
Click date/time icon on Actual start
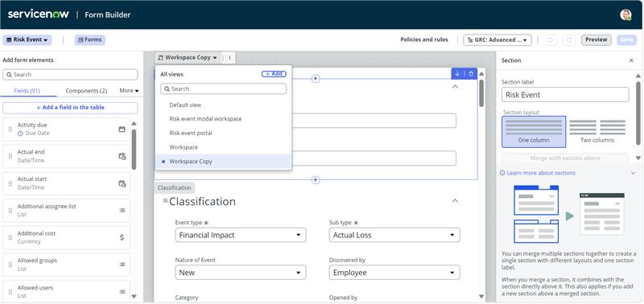(122, 183)
